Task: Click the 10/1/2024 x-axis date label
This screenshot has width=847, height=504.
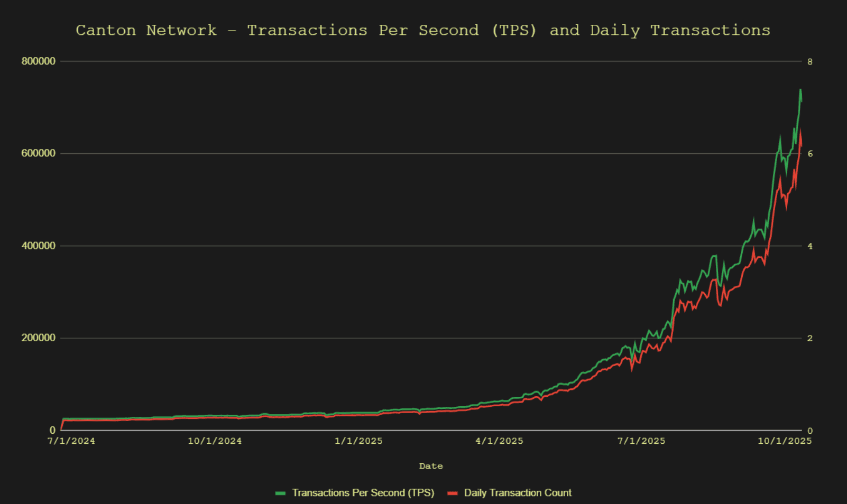Action: click(x=215, y=441)
